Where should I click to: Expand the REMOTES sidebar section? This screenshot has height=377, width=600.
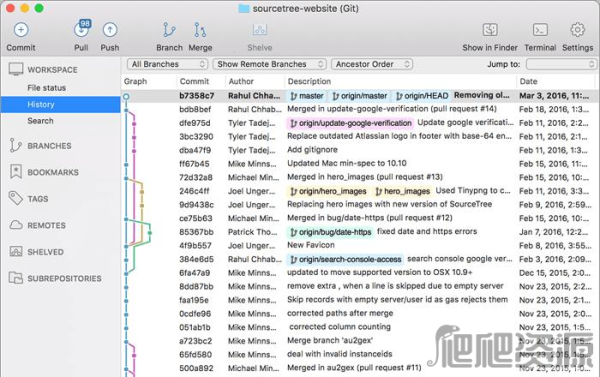pyautogui.click(x=46, y=225)
